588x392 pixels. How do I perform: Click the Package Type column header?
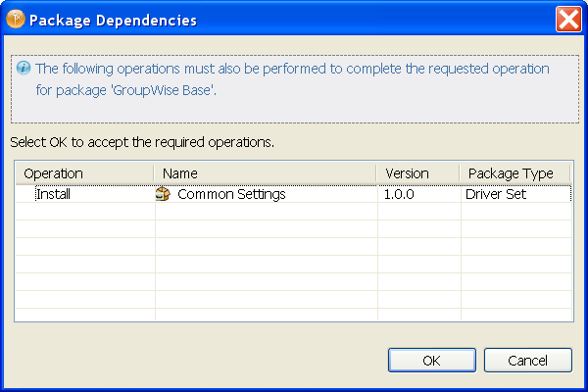coord(511,173)
